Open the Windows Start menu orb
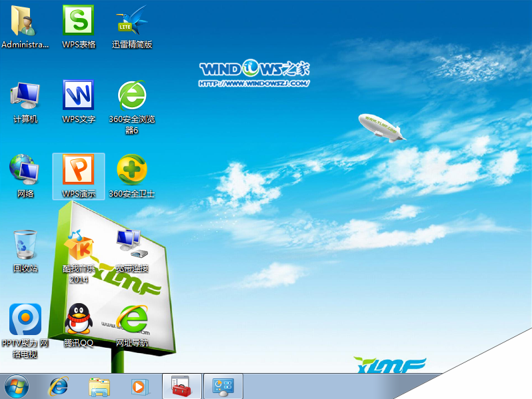The height and width of the screenshot is (399, 532). click(x=17, y=386)
